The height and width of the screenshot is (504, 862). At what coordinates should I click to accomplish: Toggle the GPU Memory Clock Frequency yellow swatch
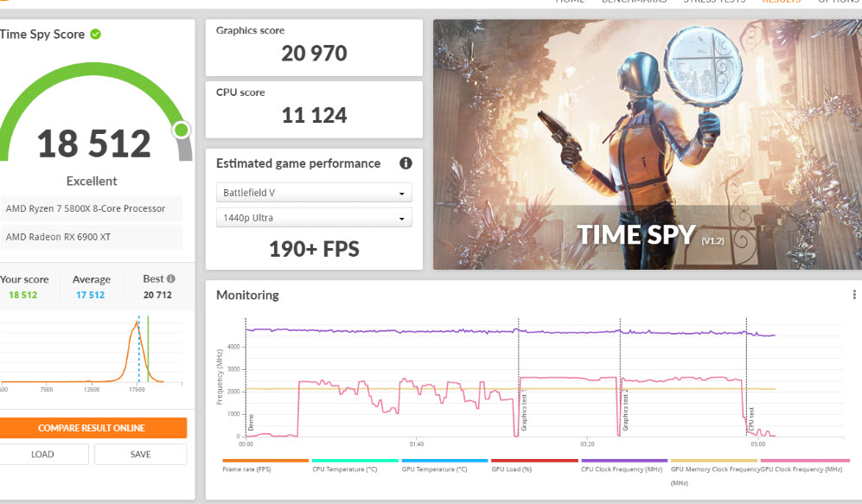click(714, 461)
